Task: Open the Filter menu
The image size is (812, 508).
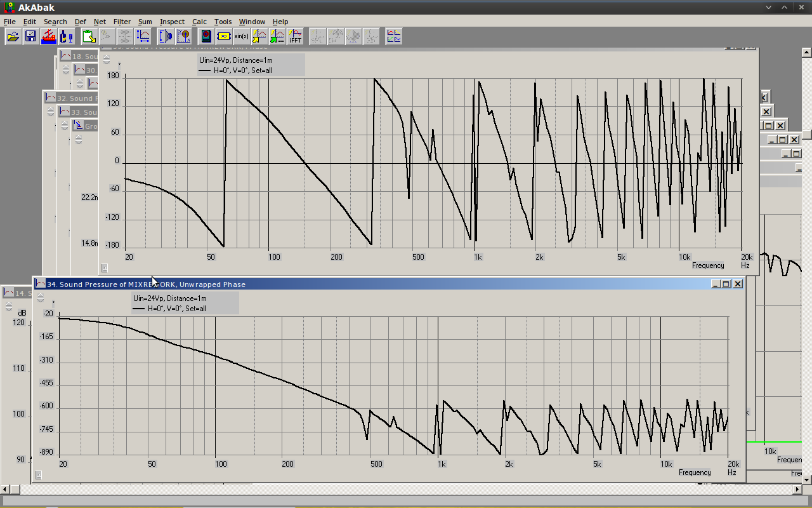Action: tap(122, 22)
